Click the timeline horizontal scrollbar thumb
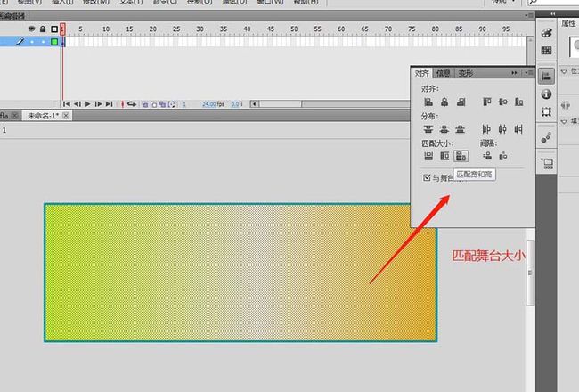 click(281, 104)
